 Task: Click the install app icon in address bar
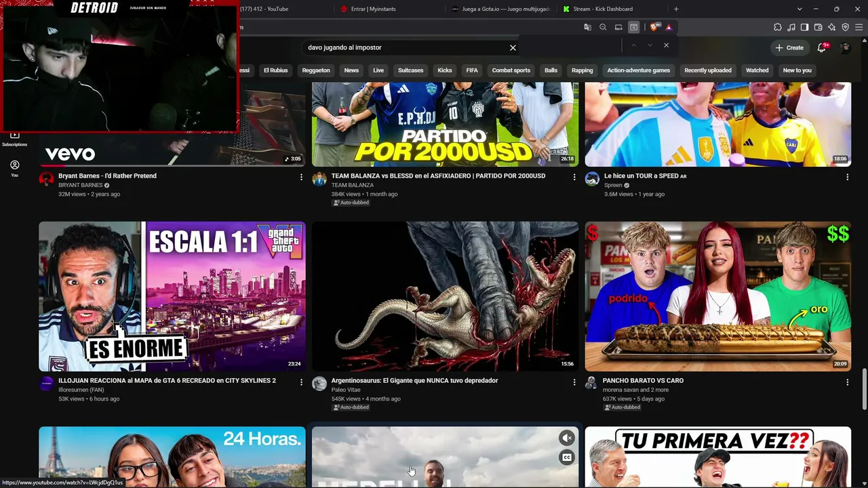tap(618, 27)
